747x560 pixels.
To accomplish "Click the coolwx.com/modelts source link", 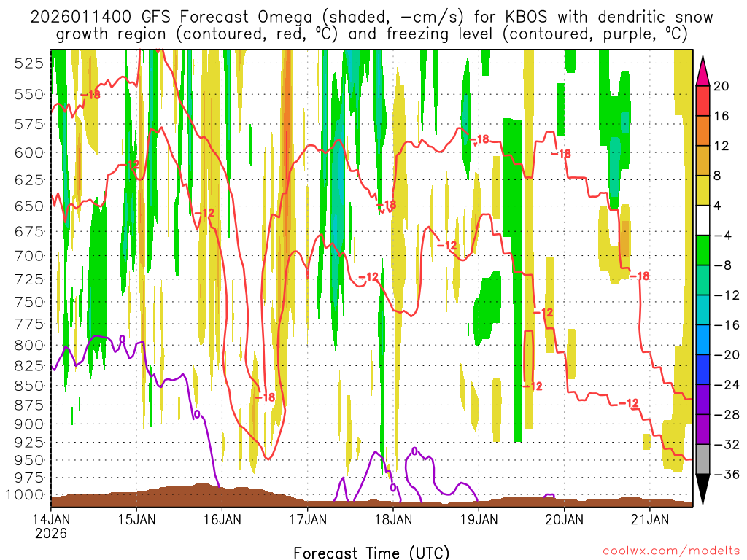I will pos(671,551).
